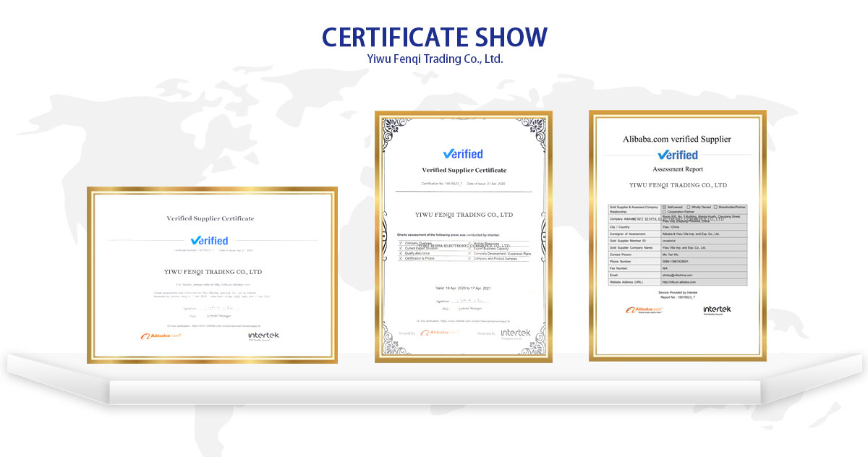Click company name on the Assessment Report
Screen dimensions: 868x457
coord(678,185)
